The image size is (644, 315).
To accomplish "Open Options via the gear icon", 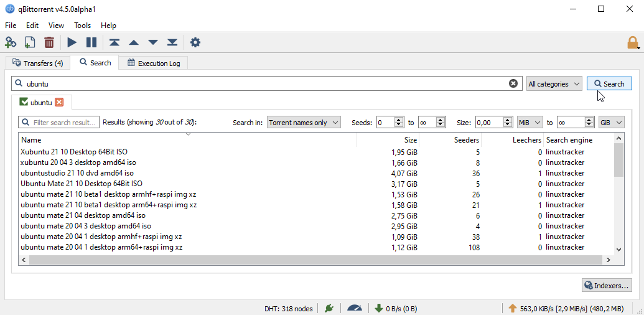I will (195, 42).
